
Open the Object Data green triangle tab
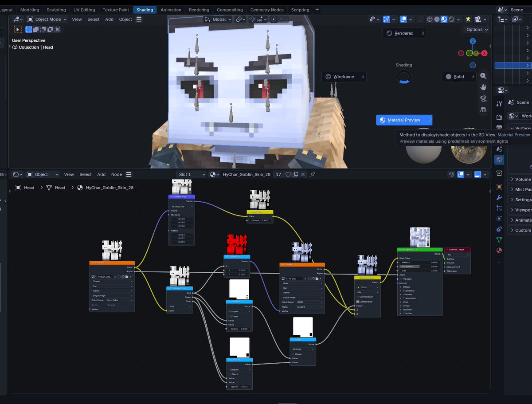[499, 240]
